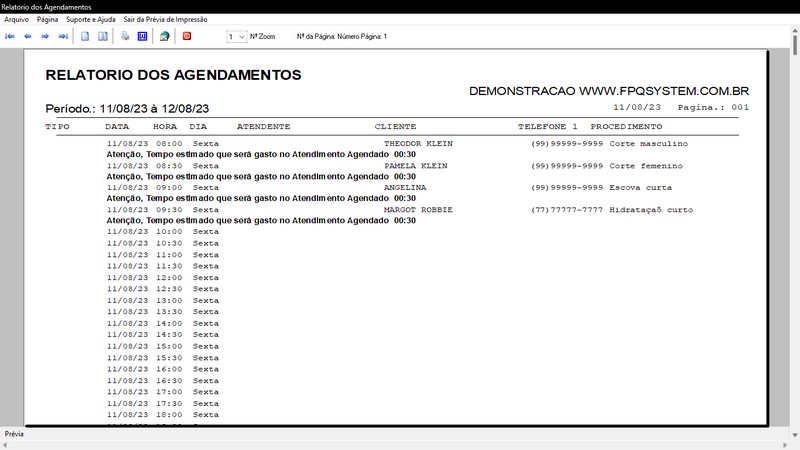Viewport: 800px width, 450px height.
Task: Click the previous page arrow icon
Action: click(x=28, y=36)
